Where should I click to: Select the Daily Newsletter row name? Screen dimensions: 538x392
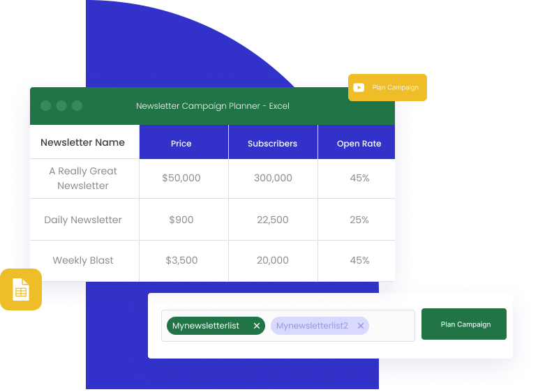[83, 220]
